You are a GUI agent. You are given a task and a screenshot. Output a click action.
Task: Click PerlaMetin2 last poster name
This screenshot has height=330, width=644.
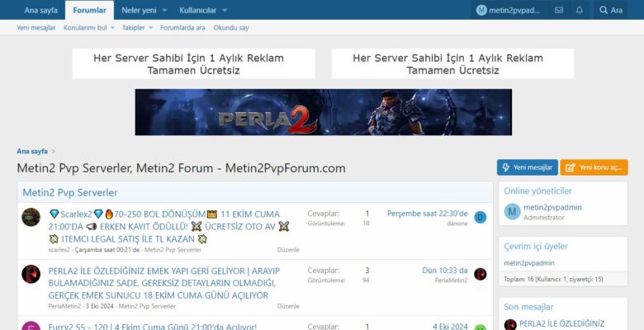pyautogui.click(x=452, y=280)
